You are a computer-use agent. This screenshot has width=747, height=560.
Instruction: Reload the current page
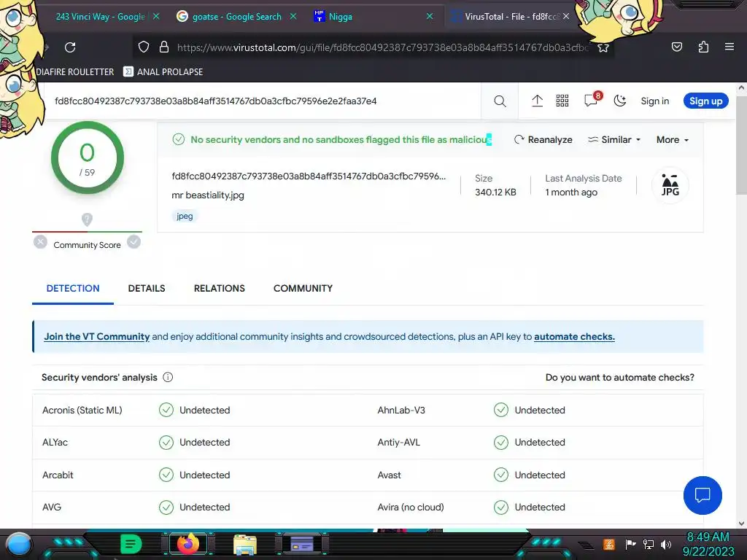pyautogui.click(x=70, y=47)
